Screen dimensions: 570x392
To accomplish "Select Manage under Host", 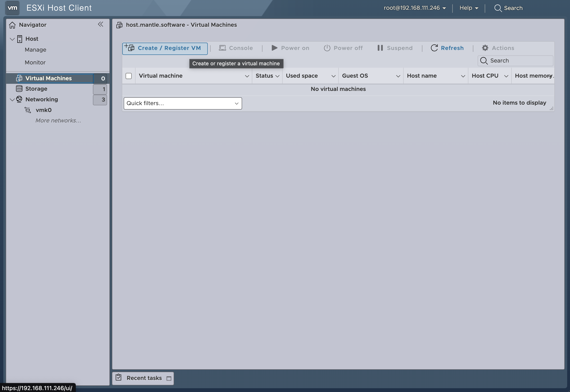I will coord(35,50).
